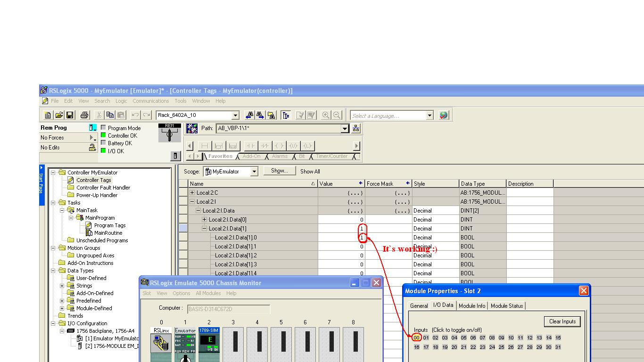Image resolution: width=644 pixels, height=362 pixels.
Task: Print using the printer toolbar icon
Action: coord(84,115)
